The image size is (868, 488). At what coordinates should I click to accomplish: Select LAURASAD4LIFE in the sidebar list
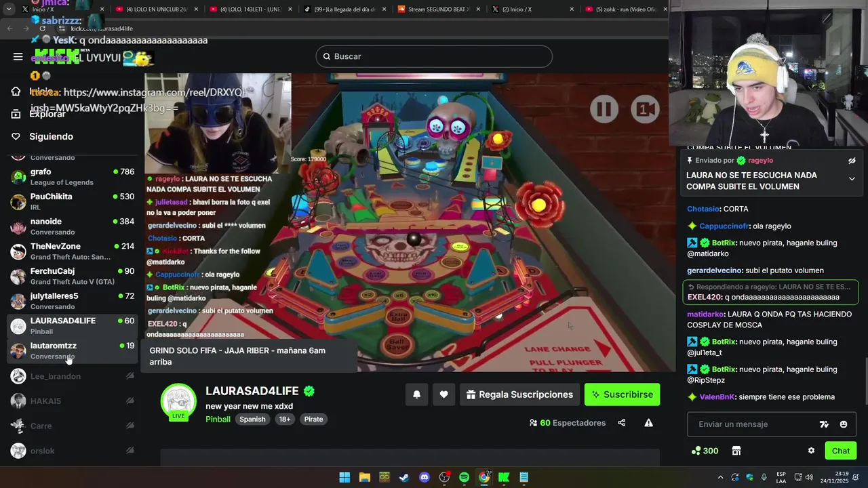[72, 326]
